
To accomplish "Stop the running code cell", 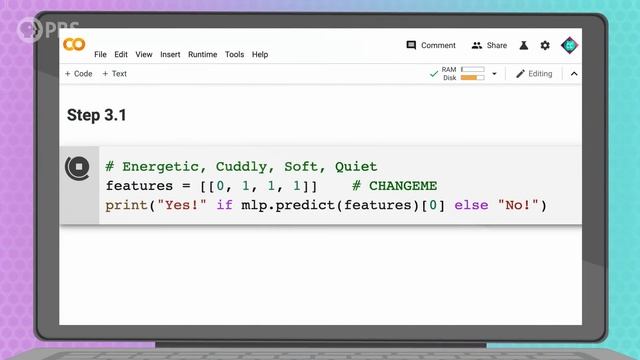I will [78, 167].
